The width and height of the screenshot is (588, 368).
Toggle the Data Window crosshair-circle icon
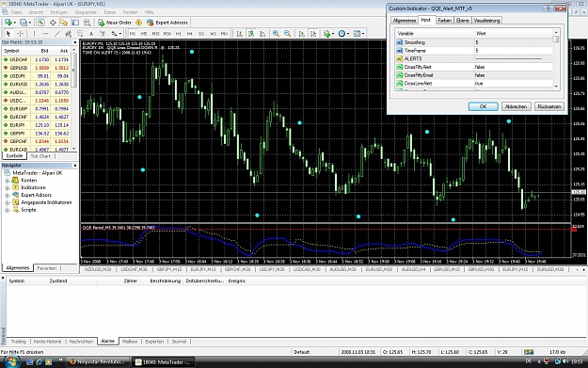(x=53, y=23)
